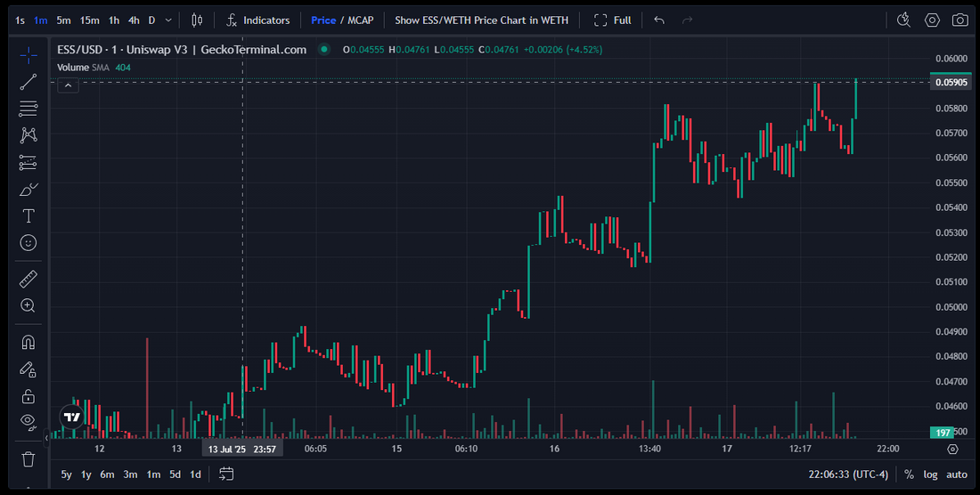Open the go to date calendar
980x495 pixels.
point(226,475)
